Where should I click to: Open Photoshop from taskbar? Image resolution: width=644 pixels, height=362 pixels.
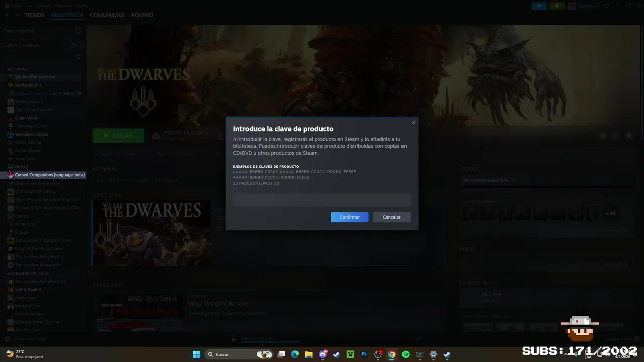(364, 354)
